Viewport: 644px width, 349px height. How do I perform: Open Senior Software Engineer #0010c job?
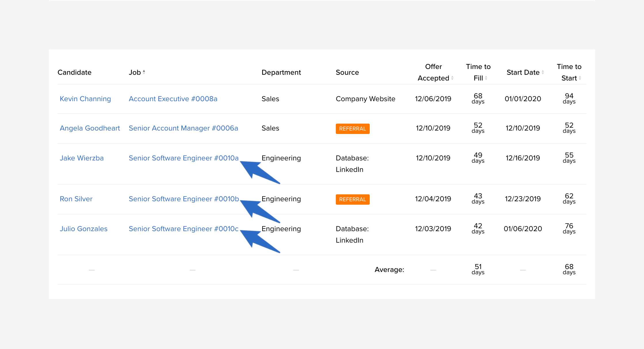coord(184,229)
